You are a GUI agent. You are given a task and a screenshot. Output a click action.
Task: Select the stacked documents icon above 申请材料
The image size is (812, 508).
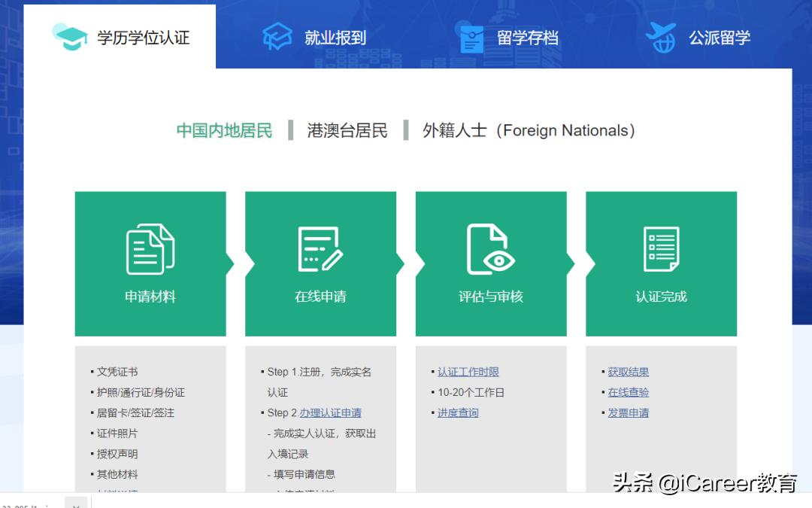pyautogui.click(x=150, y=249)
